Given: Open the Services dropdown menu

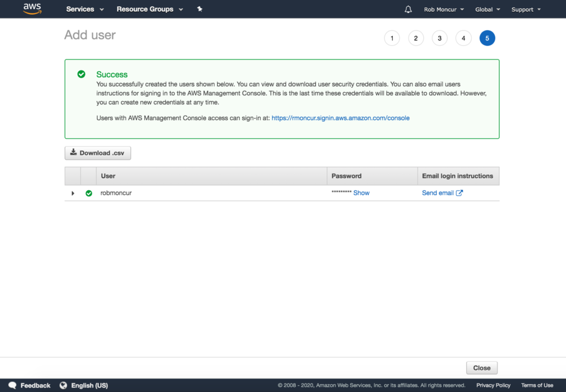Looking at the screenshot, I should (85, 10).
